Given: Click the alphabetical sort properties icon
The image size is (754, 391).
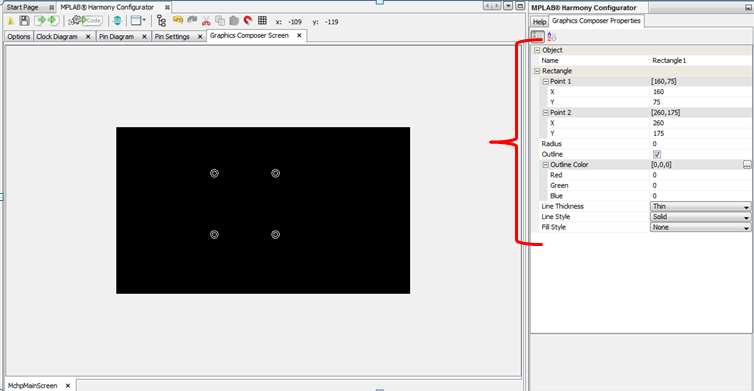Looking at the screenshot, I should pos(551,37).
